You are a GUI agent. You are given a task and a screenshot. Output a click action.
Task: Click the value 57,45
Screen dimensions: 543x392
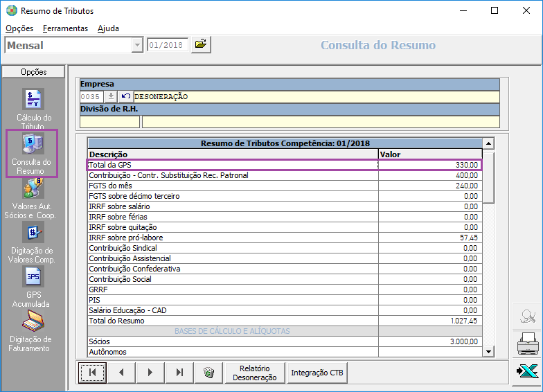click(468, 238)
